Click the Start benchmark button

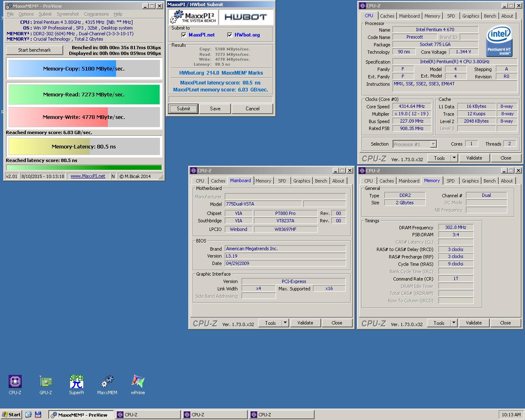34,50
